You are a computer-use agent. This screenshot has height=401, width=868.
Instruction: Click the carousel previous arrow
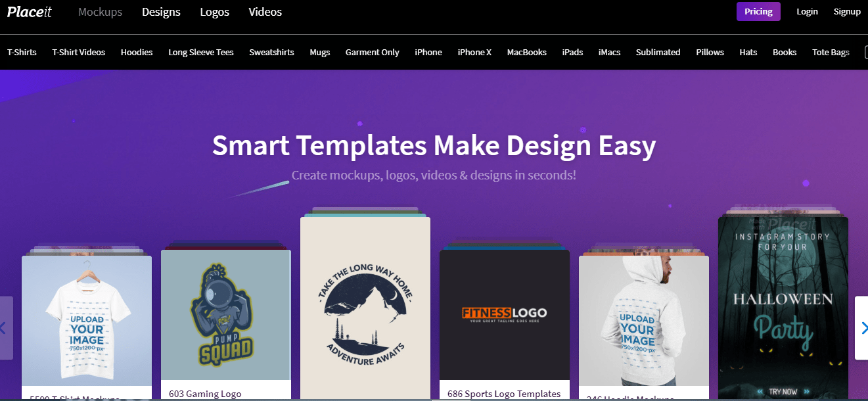[x=5, y=327]
